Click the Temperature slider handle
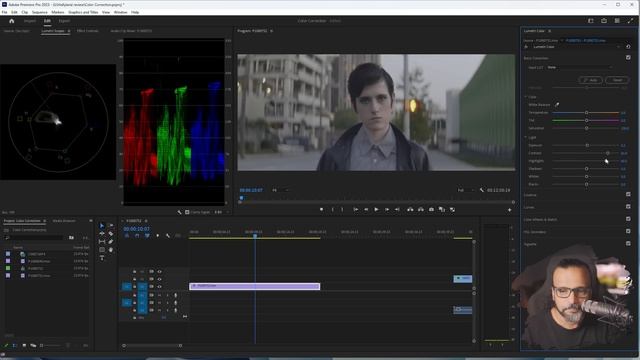 (x=587, y=113)
